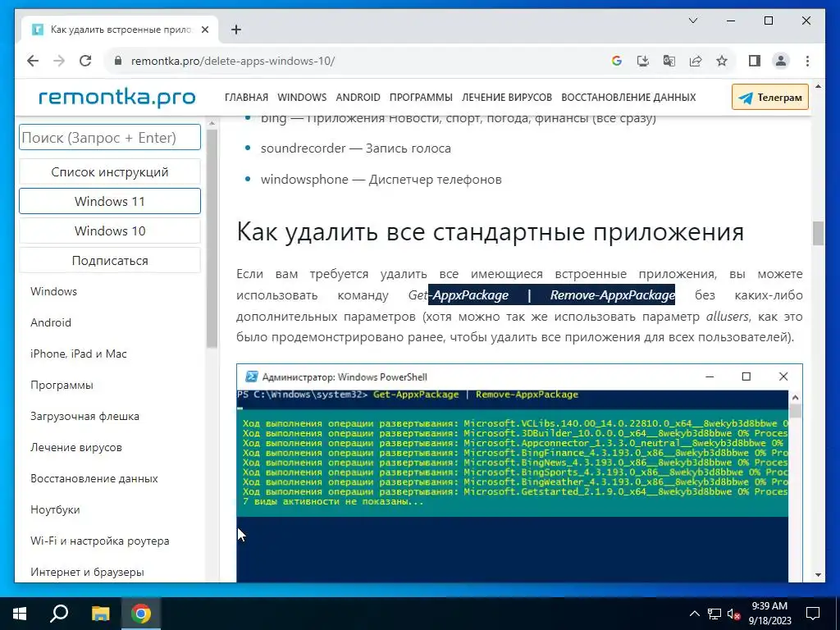Open the ЛЕЧЕНИЕ ВИРУСОВ menu item
The height and width of the screenshot is (630, 840).
click(507, 98)
